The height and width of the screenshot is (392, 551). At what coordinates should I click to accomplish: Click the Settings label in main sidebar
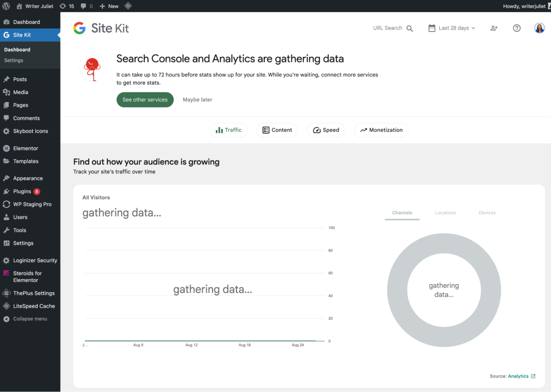pyautogui.click(x=23, y=243)
